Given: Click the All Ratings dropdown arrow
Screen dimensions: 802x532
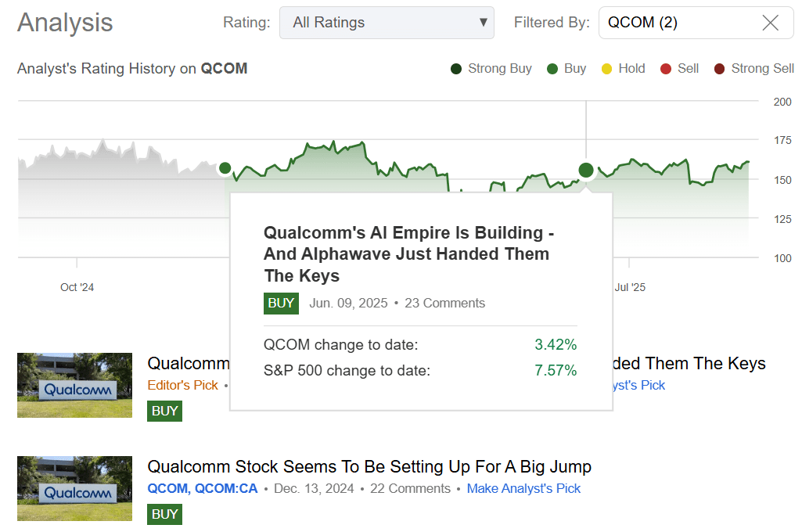Looking at the screenshot, I should click(x=483, y=23).
